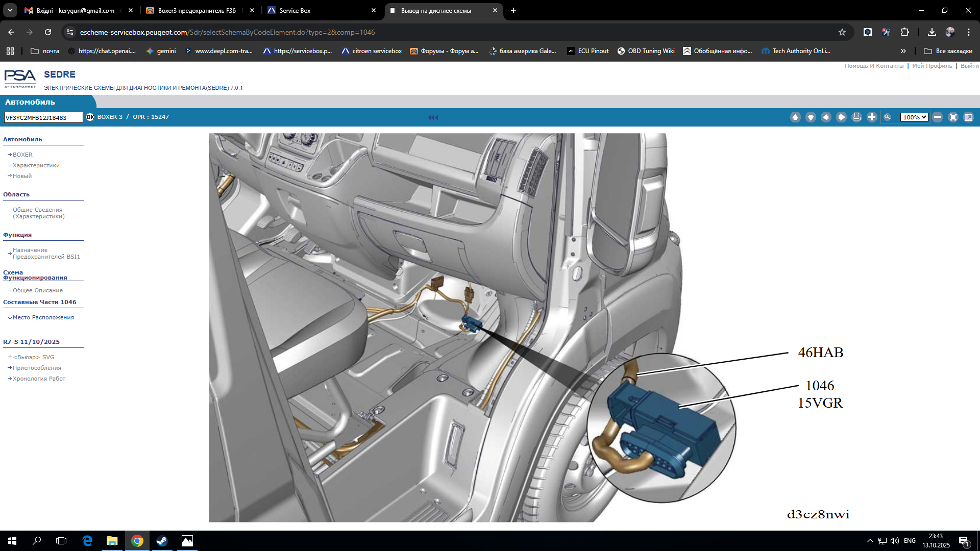Print the diagram using printer icon
The width and height of the screenshot is (980, 551).
tap(856, 117)
